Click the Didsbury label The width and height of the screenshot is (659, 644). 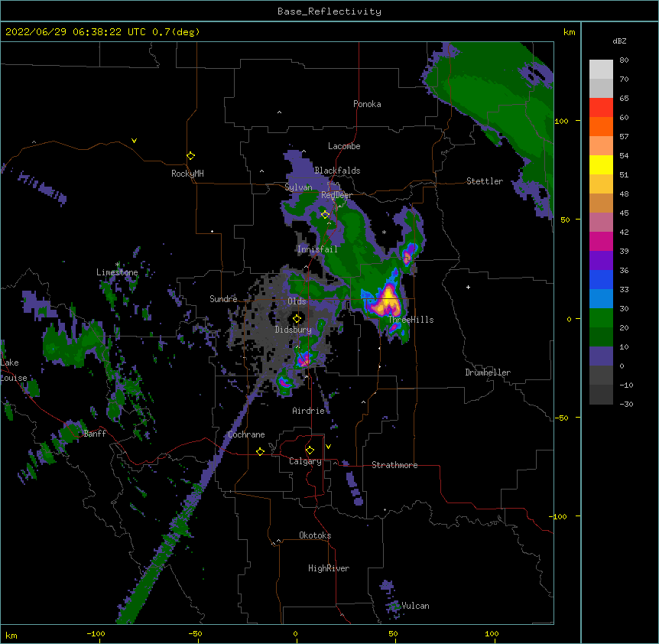tap(294, 330)
